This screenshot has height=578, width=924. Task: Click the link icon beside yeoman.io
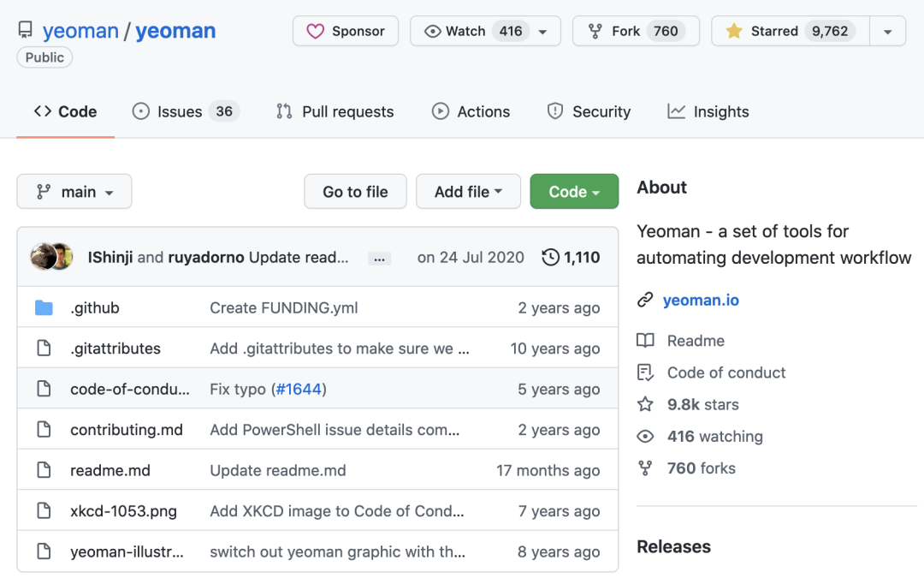645,301
